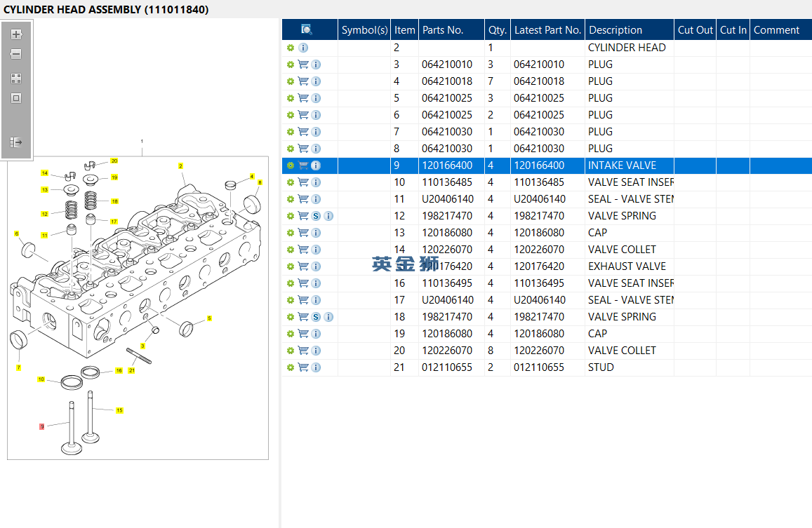Open info for item 21 STUD

316,367
